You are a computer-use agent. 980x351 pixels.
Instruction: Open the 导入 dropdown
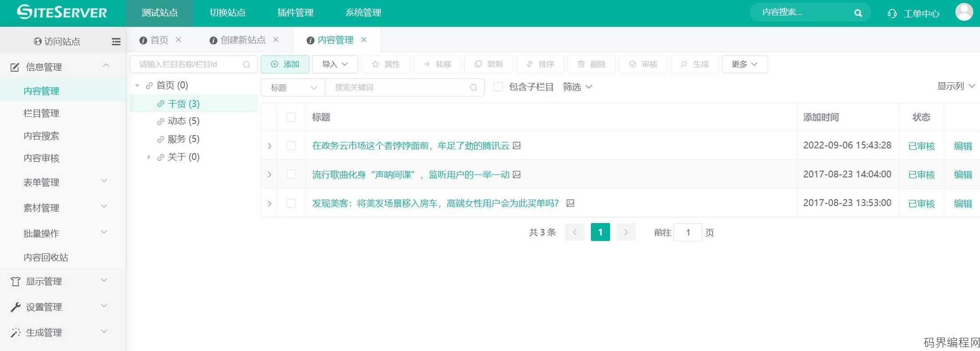(x=335, y=64)
